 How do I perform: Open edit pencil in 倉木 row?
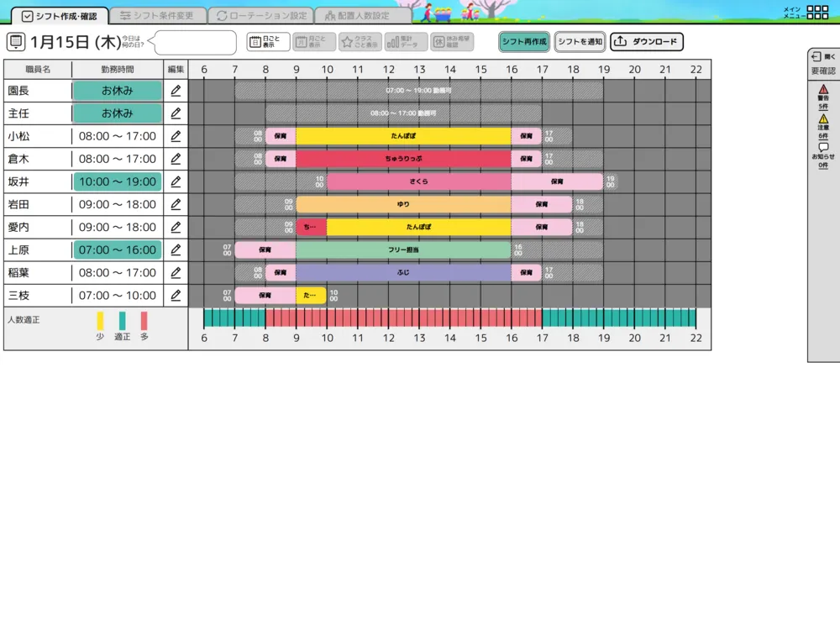pos(176,159)
